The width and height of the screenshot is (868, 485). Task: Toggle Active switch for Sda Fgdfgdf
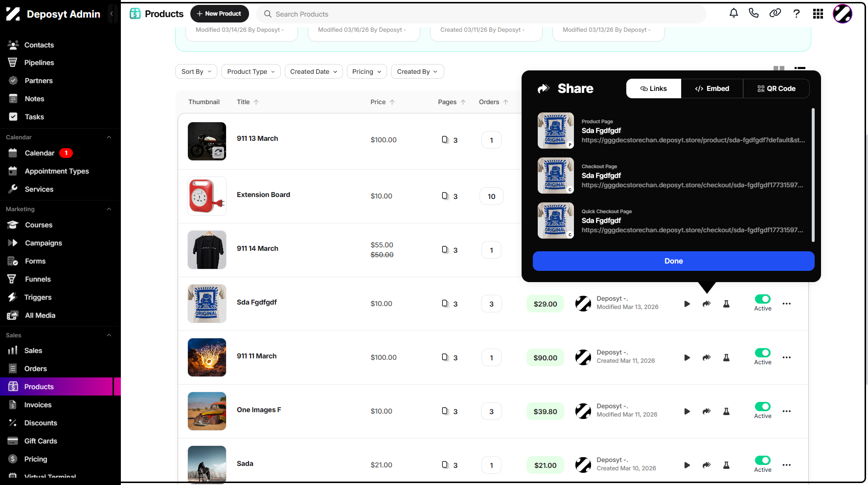(x=763, y=299)
